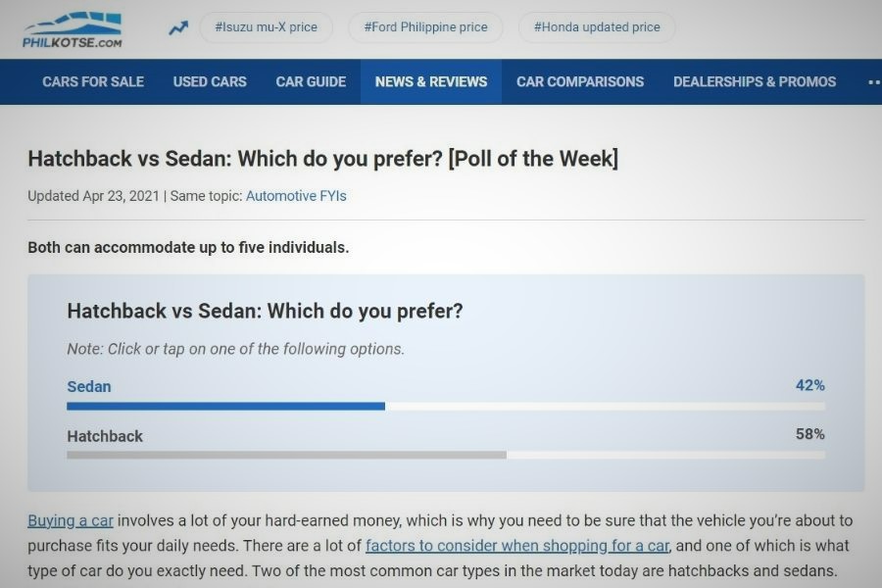This screenshot has width=882, height=588.
Task: Go to the Car Guide section
Action: pos(311,81)
